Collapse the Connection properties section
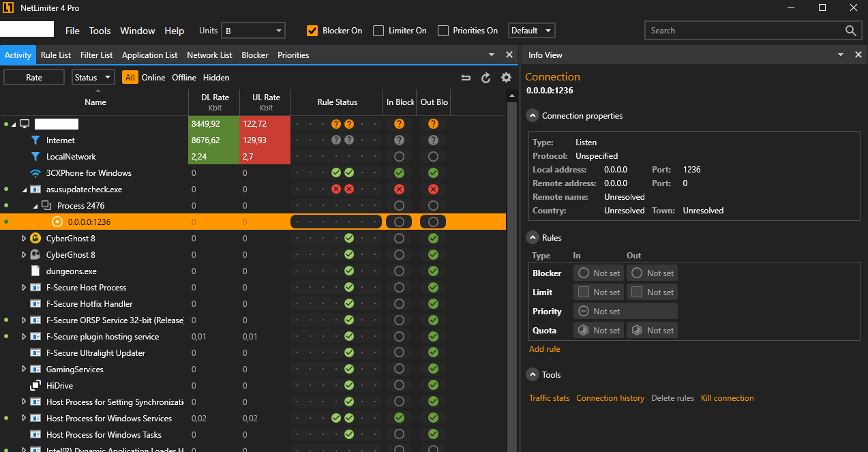Screen dimensions: 868x452 pyautogui.click(x=533, y=116)
